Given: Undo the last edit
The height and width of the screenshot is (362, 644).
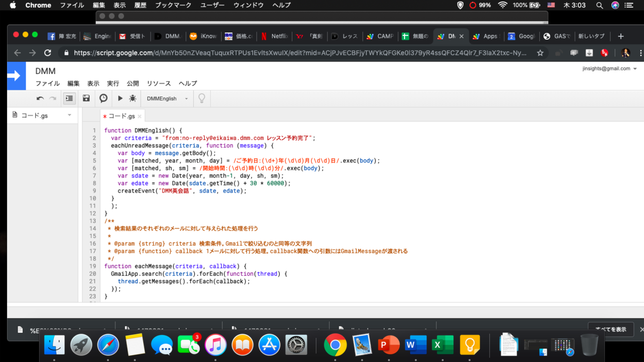Looking at the screenshot, I should coord(40,99).
